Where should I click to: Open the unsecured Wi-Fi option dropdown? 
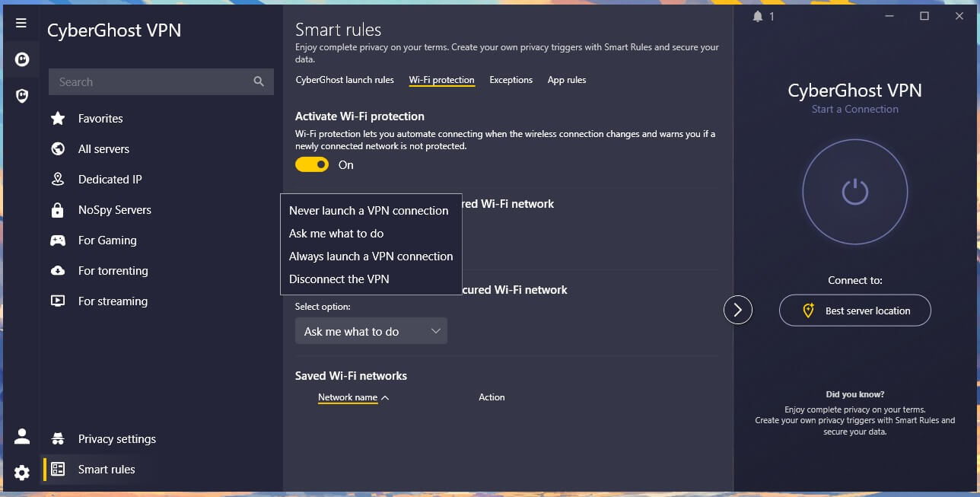click(371, 331)
